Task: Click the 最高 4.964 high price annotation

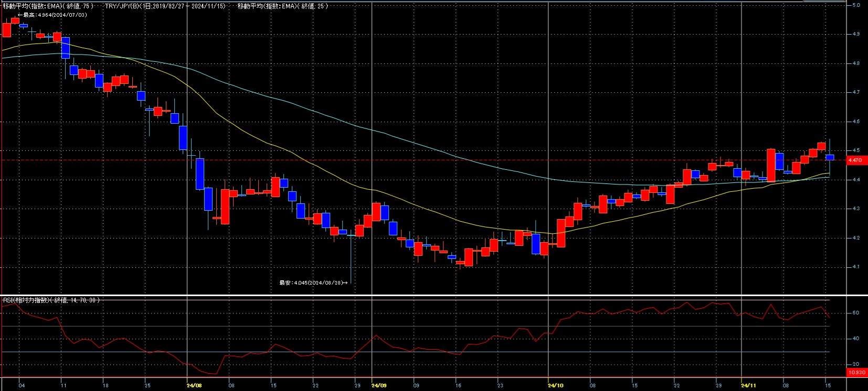Action: tap(52, 15)
